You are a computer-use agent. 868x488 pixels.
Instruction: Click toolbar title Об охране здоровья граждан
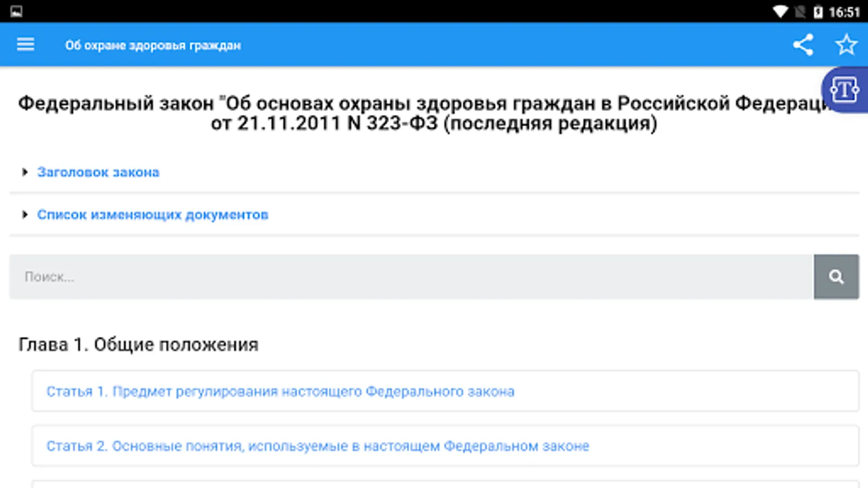[x=153, y=46]
